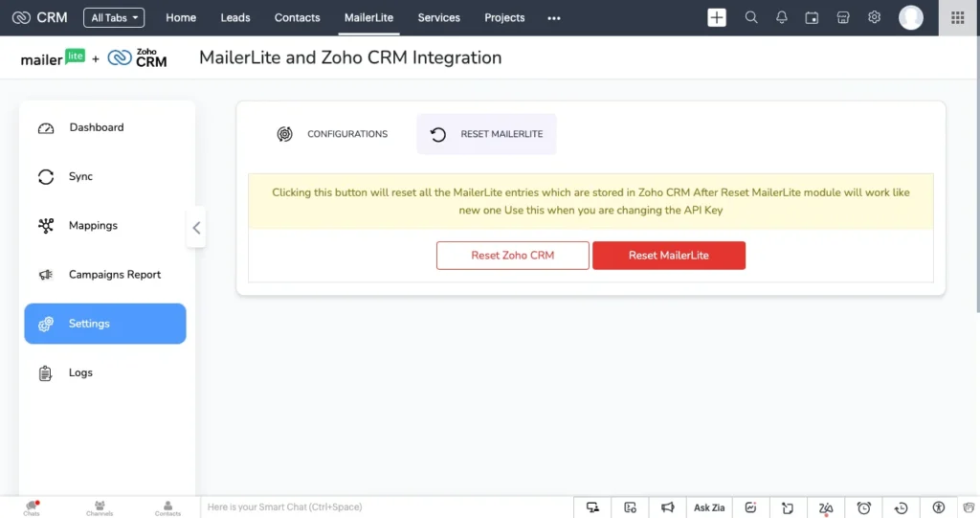Open Logs from the sidebar

click(80, 372)
